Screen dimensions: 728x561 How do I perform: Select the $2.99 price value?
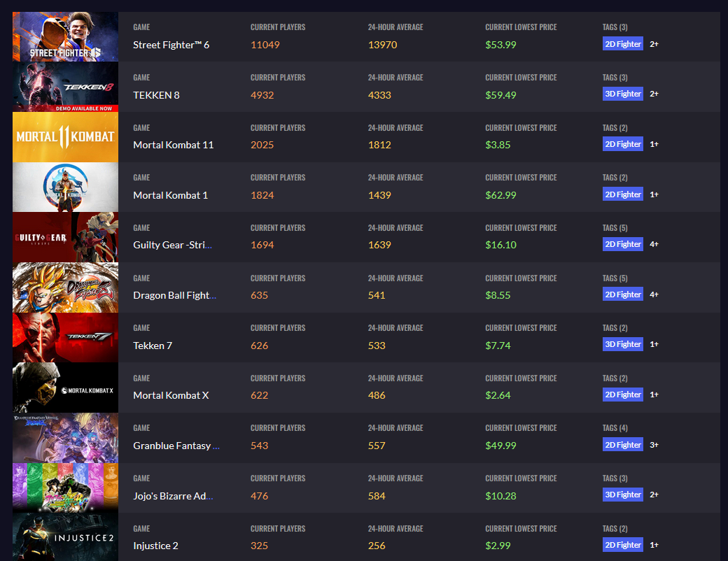click(498, 546)
